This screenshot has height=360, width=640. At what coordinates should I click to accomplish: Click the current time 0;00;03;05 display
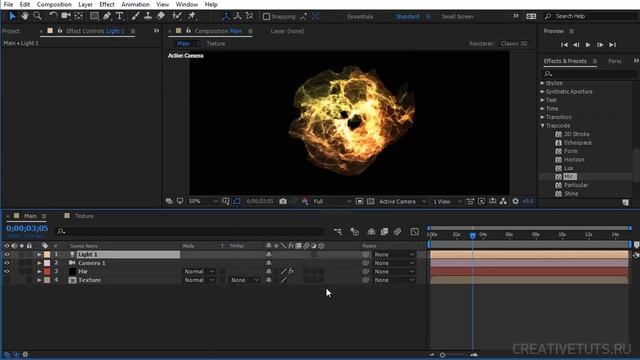pos(27,229)
